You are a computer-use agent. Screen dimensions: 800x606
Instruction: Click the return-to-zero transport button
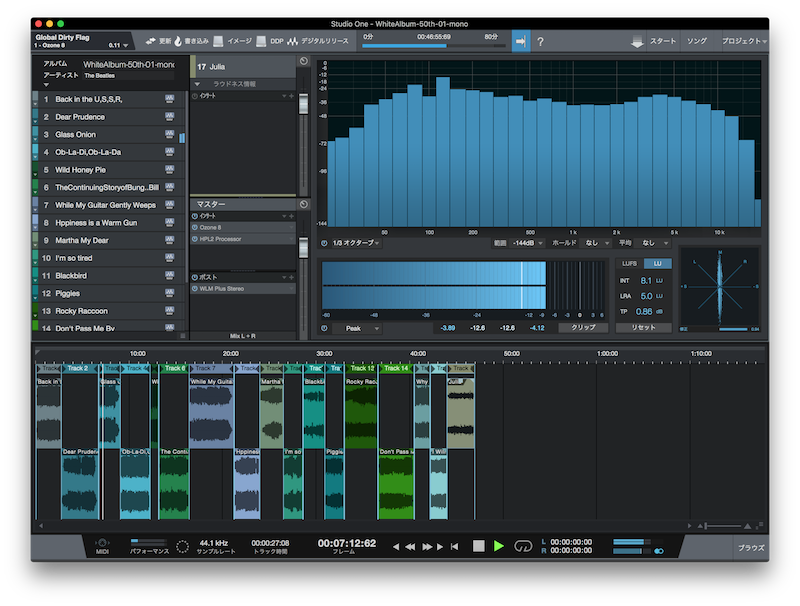[454, 547]
